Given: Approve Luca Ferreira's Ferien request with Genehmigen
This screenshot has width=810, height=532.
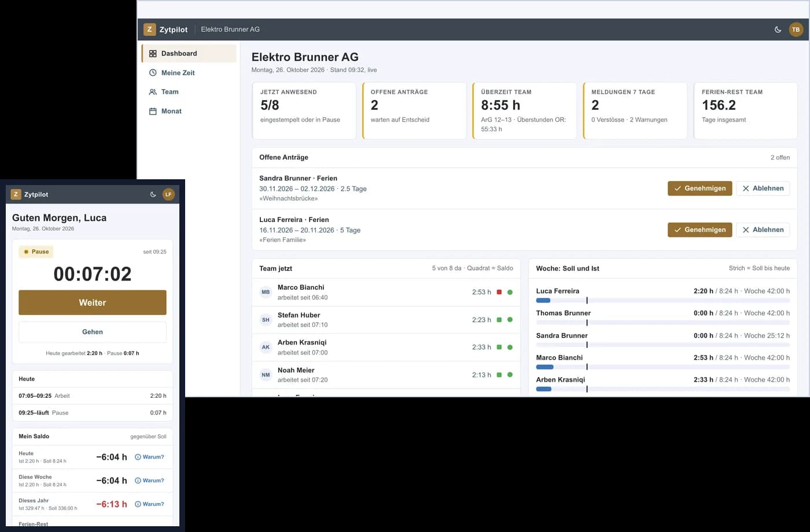Looking at the screenshot, I should (x=700, y=230).
